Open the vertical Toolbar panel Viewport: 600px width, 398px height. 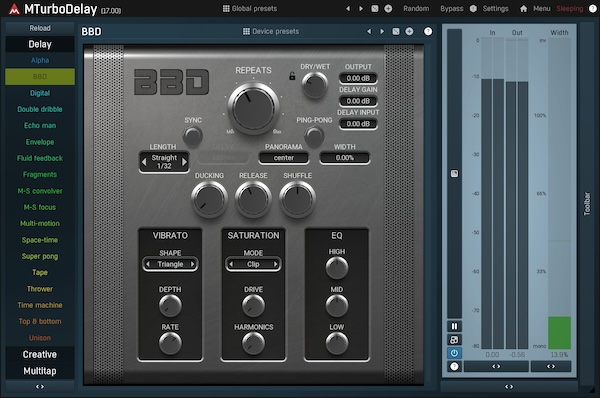pos(587,204)
